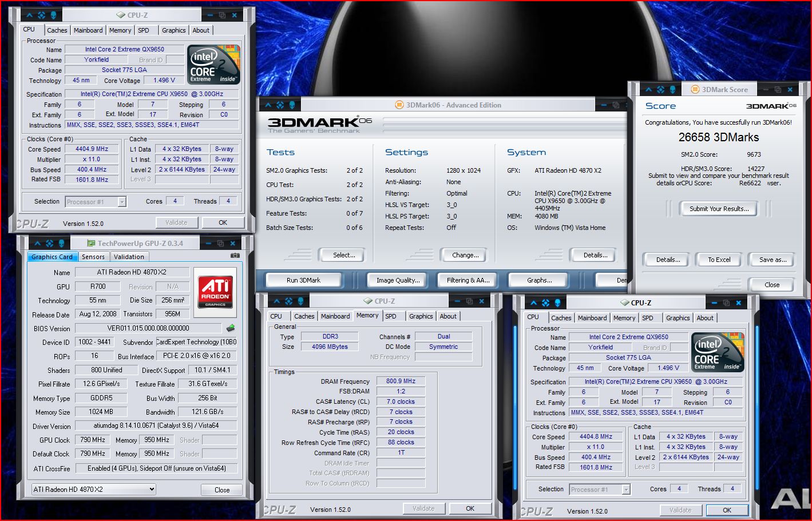The height and width of the screenshot is (521, 812).
Task: Click the crosshair icon in GPU-Z title bar
Action: [49, 243]
